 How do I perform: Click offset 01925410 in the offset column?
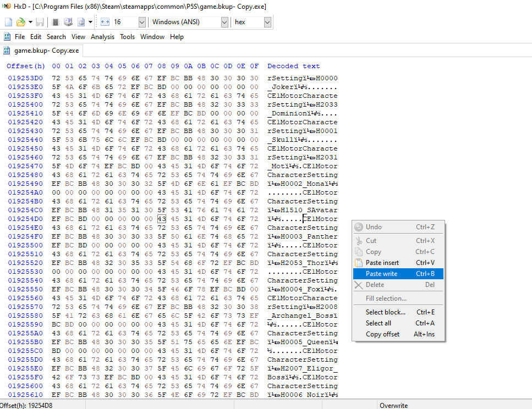pyautogui.click(x=25, y=114)
